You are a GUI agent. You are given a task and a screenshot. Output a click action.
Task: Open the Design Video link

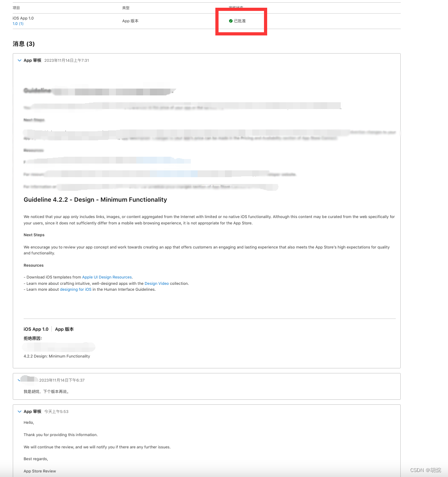tap(156, 283)
